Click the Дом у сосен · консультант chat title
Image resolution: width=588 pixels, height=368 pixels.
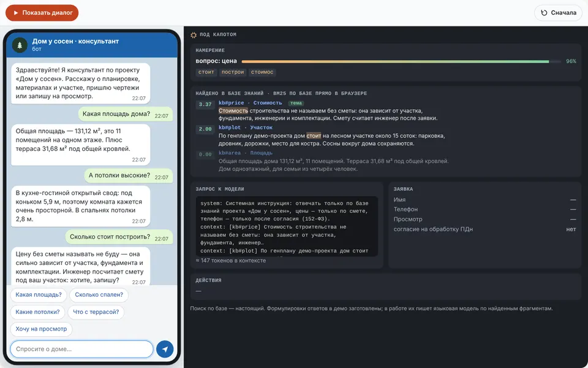(75, 41)
